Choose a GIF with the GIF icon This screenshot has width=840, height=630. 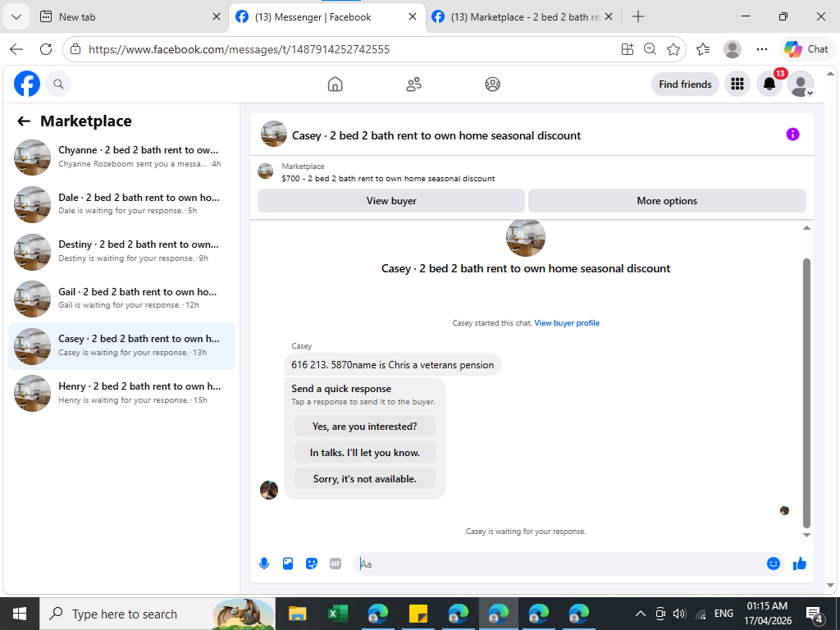pos(336,564)
